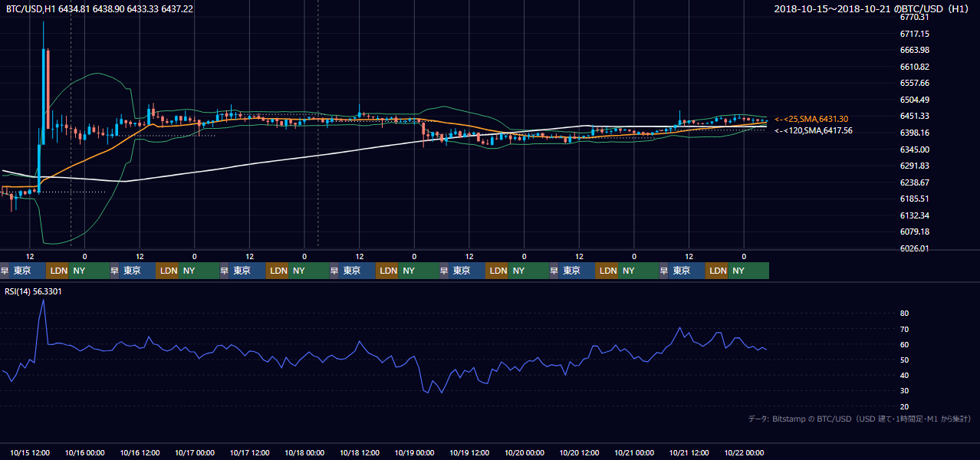The image size is (980, 460).
Task: Select the 10/15 12:00 time label
Action: 30,453
